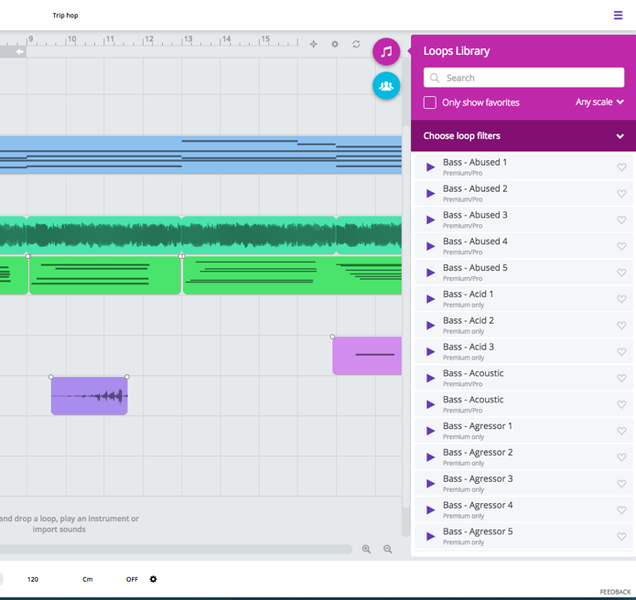The width and height of the screenshot is (636, 600).
Task: Toggle the loop cycle icon in the ruler bar
Action: coord(356,44)
